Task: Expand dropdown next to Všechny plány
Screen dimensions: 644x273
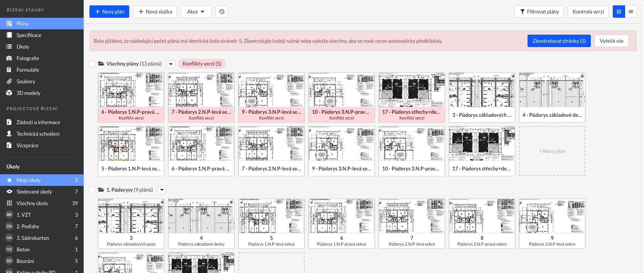Action: (171, 64)
